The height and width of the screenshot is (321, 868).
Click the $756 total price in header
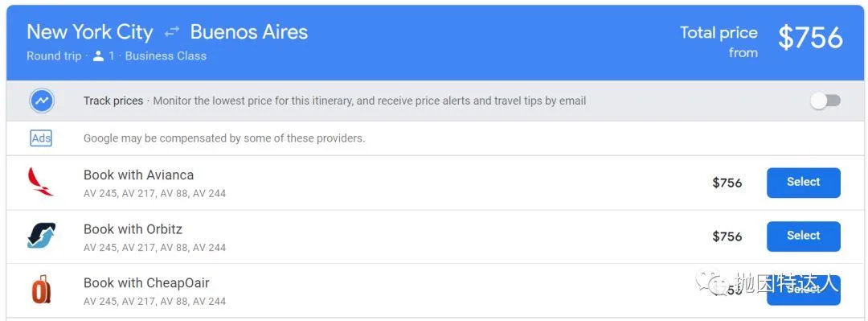[x=810, y=38]
